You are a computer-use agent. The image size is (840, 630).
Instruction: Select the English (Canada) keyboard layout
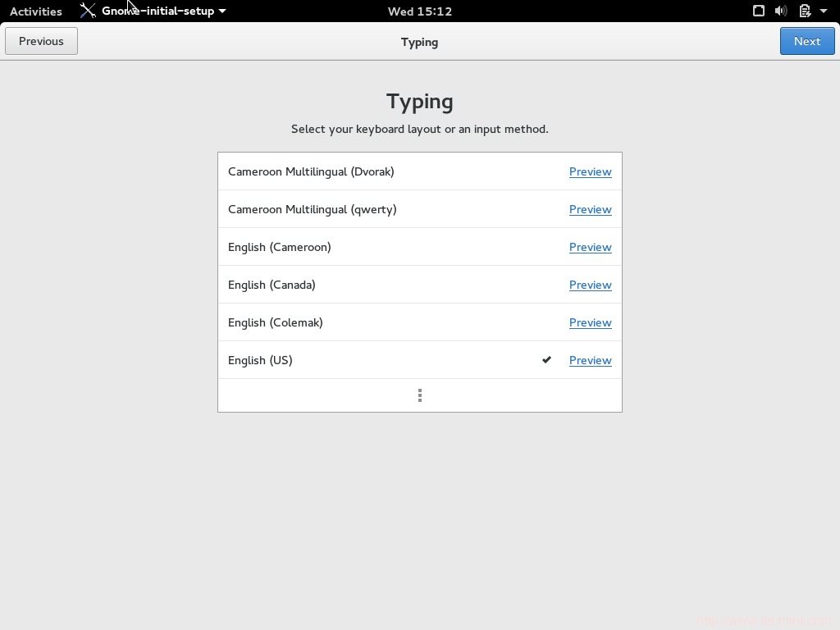coord(272,285)
